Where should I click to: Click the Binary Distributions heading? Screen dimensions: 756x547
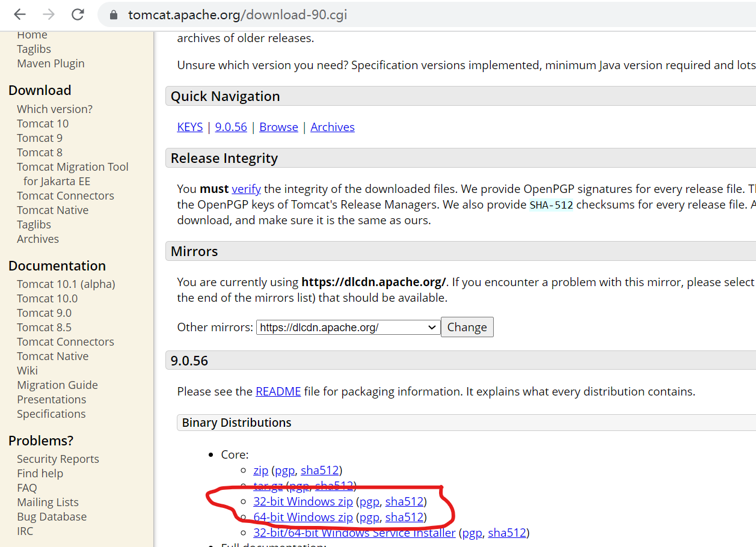[x=236, y=423]
